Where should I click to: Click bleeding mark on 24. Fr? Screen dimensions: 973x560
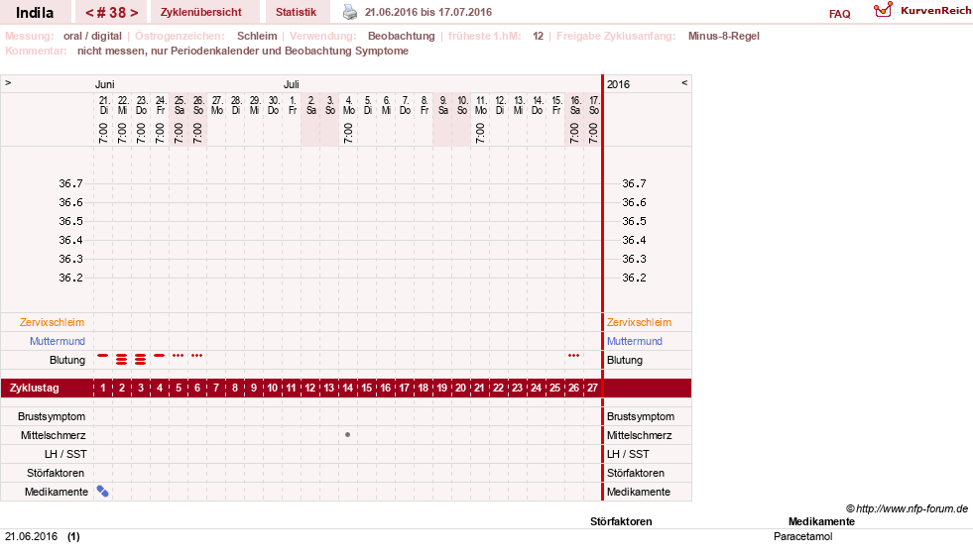160,356
